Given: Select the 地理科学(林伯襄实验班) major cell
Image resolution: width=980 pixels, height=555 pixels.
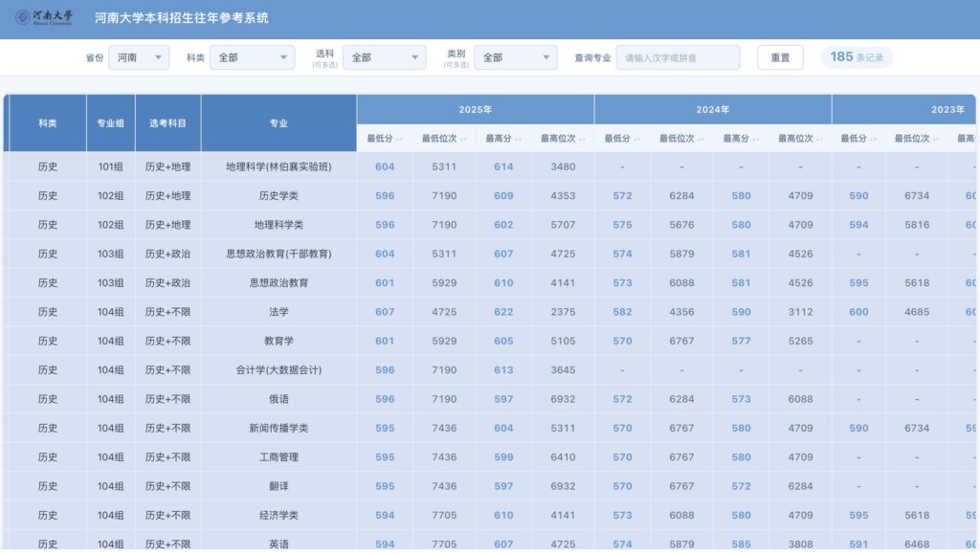Looking at the screenshot, I should (278, 166).
